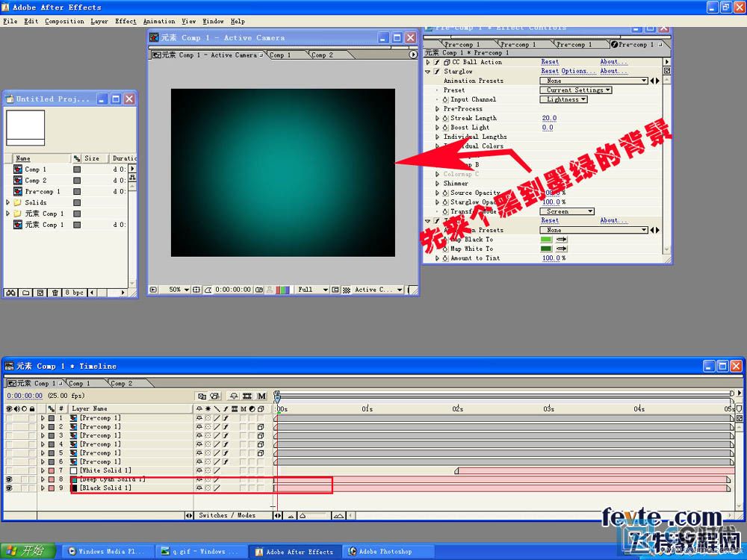Click About link for Starglow
The image size is (747, 560).
pos(613,71)
